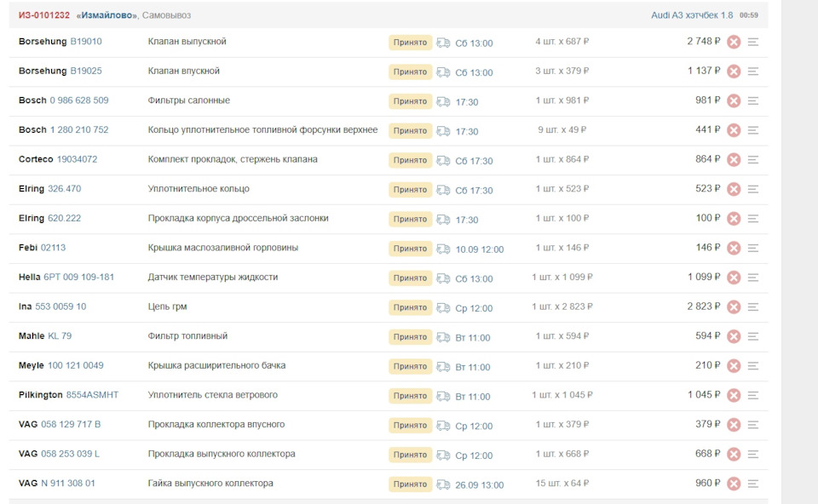Cancel the VAG N 911 308 01 item

coord(734,484)
